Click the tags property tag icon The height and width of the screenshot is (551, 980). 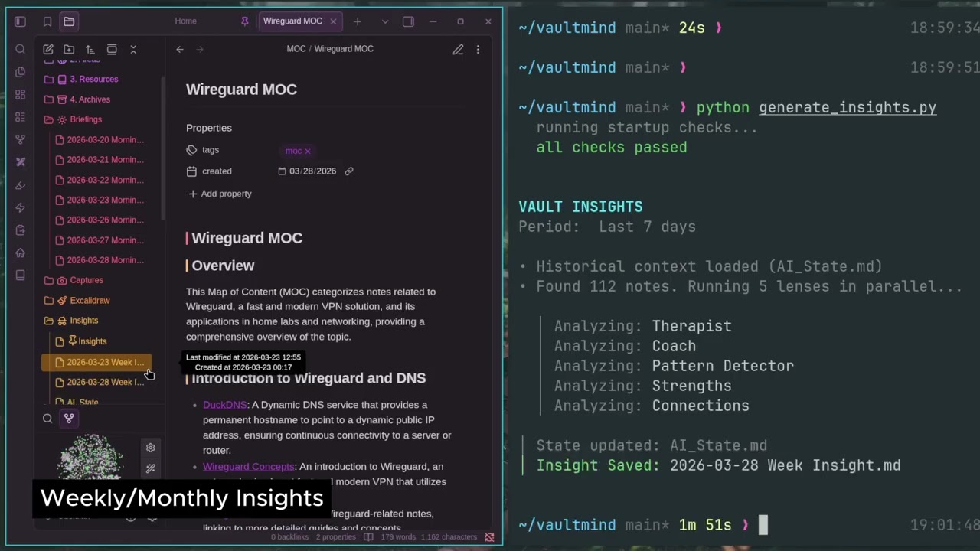point(191,150)
